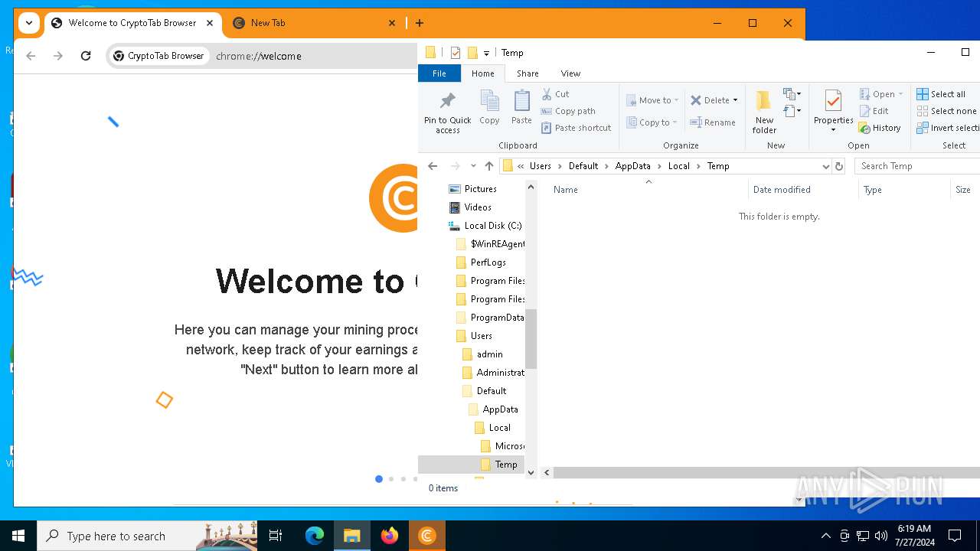Click browser back arrow in CryptoTab
This screenshot has height=551, width=980.
31,56
